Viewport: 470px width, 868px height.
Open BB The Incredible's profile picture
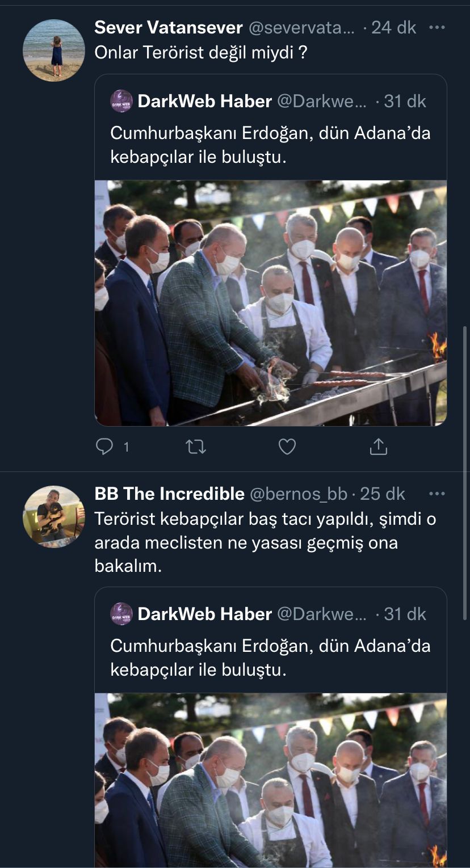pyautogui.click(x=54, y=517)
